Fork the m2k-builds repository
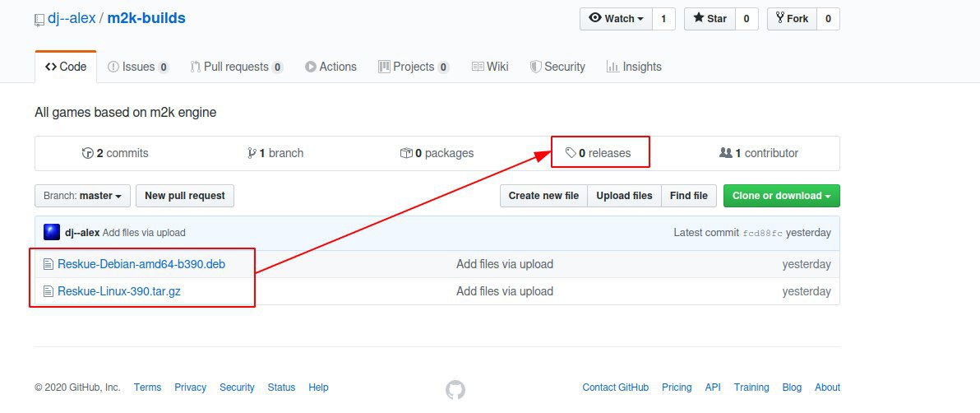980x413 pixels. (792, 19)
